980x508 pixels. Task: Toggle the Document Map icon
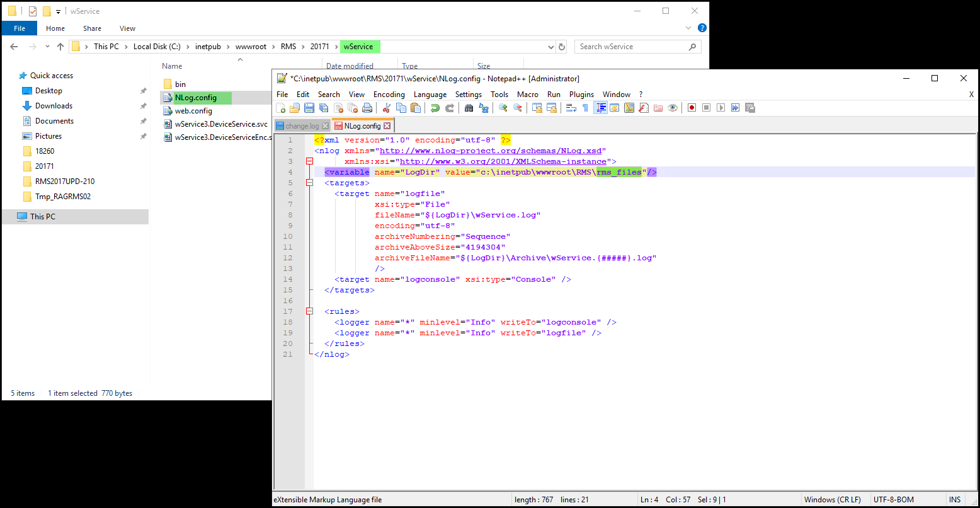[x=629, y=108]
